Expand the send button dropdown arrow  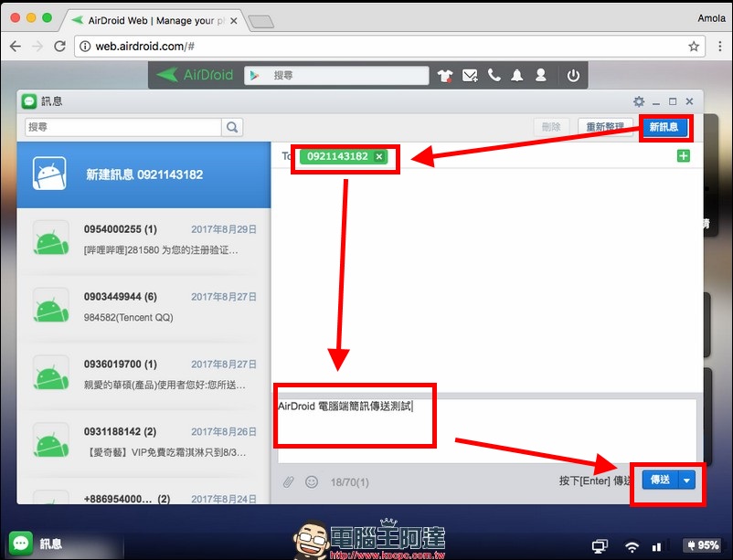click(686, 481)
